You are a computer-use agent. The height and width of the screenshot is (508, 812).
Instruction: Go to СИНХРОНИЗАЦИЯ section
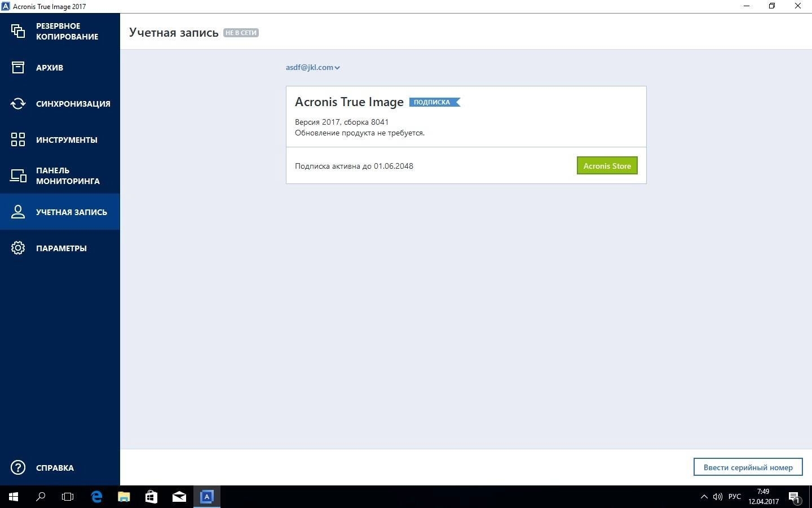click(60, 103)
